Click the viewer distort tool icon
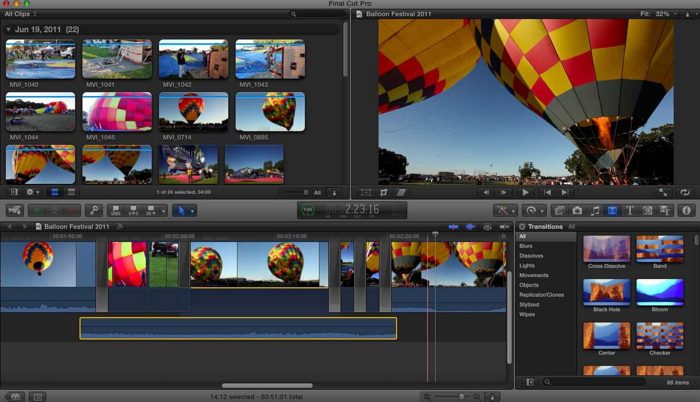The height and width of the screenshot is (402, 700). pos(401,193)
